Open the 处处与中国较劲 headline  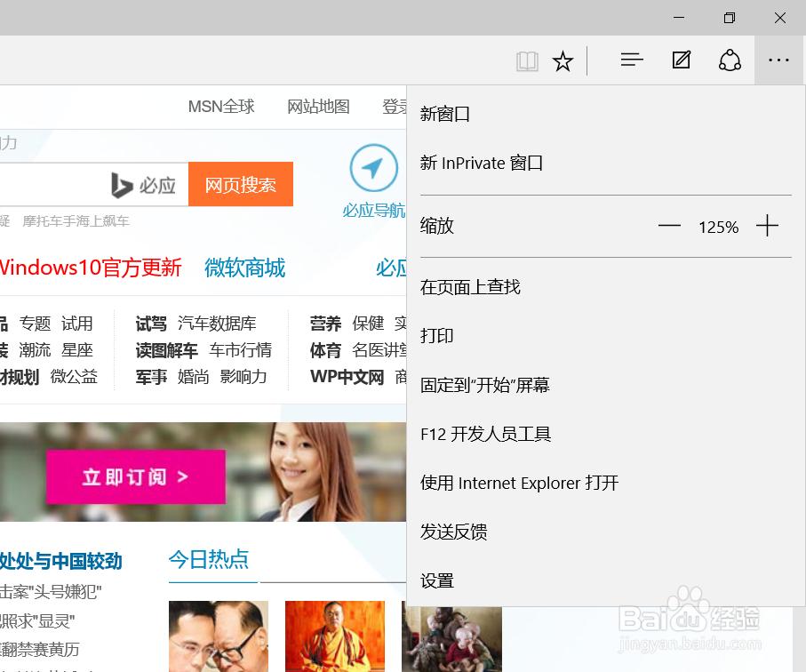pyautogui.click(x=61, y=561)
